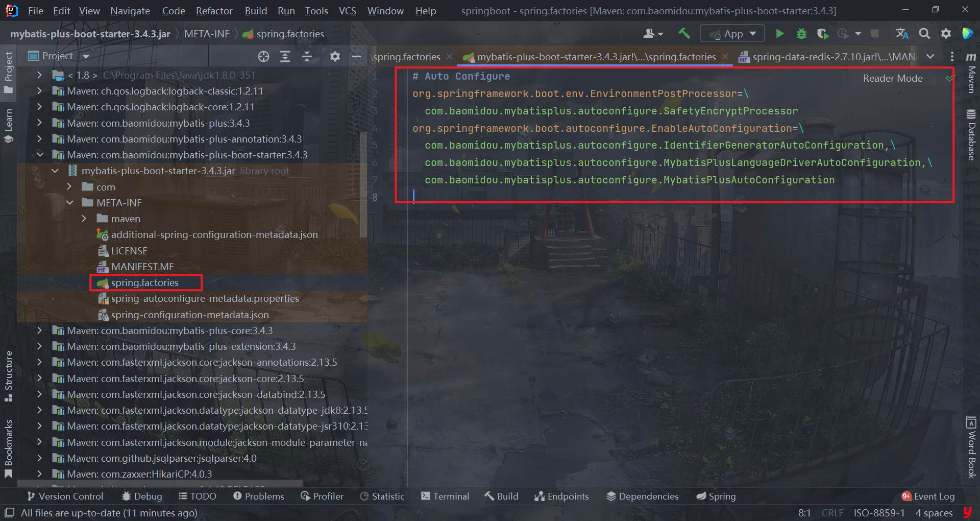Run the App configuration
The height and width of the screenshot is (521, 980).
pyautogui.click(x=779, y=34)
